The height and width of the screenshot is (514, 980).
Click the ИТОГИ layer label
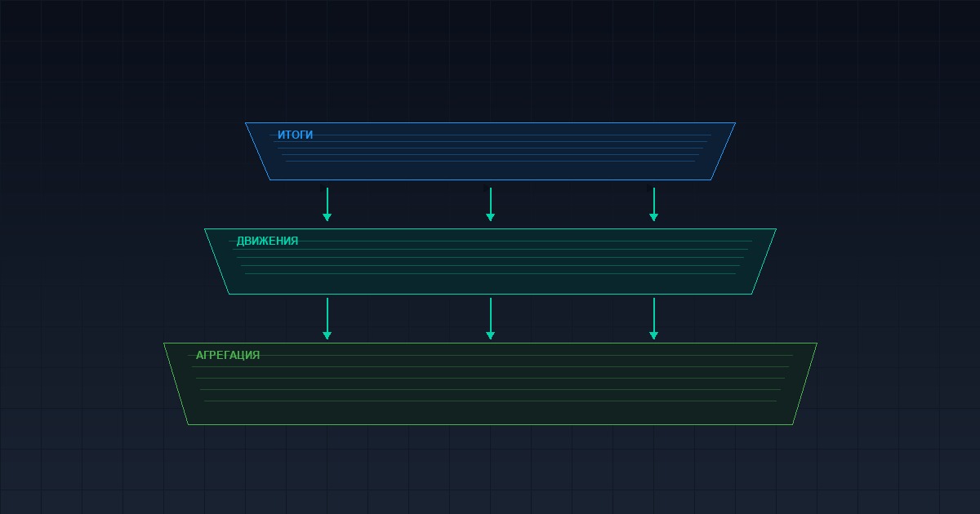[x=295, y=135]
